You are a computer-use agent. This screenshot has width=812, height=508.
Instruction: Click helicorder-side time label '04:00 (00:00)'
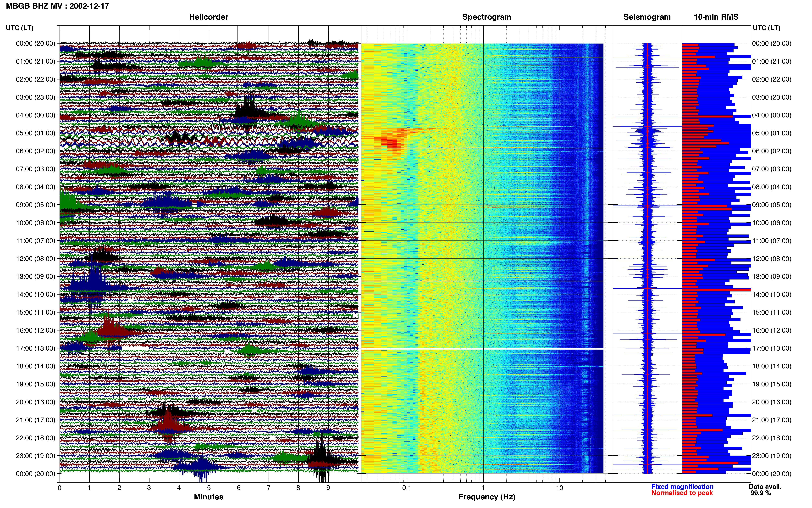tap(36, 115)
